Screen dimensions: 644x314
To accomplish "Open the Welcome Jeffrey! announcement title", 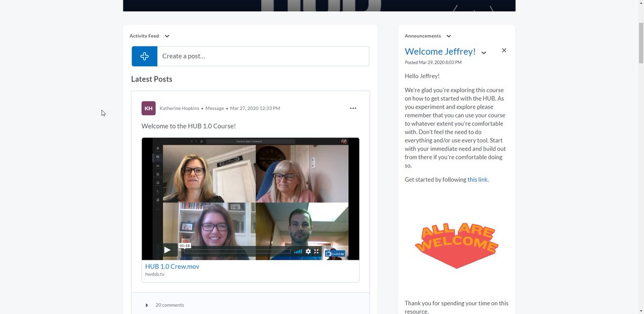I will [x=440, y=51].
